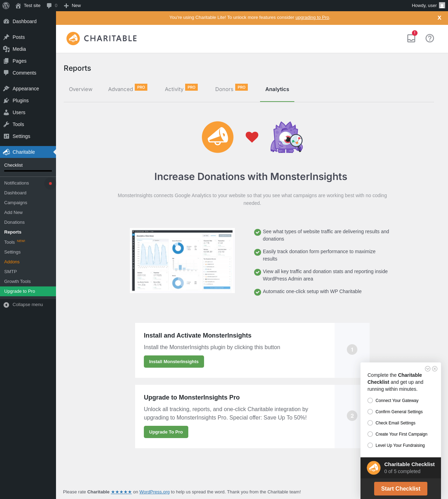448x499 pixels.
Task: Switch to the Activity PRO tab
Action: click(x=181, y=89)
